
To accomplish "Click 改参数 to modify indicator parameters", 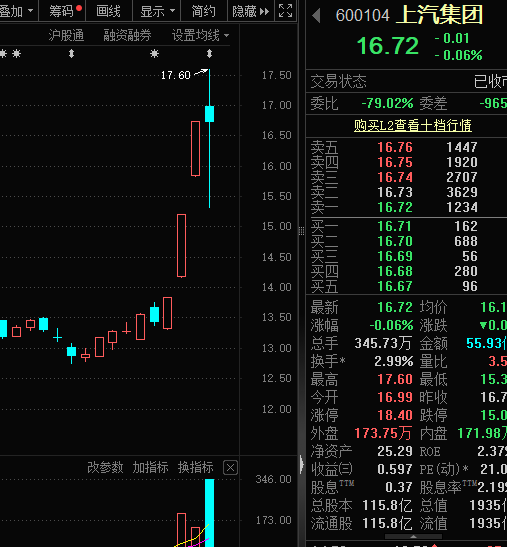I will pyautogui.click(x=105, y=467).
